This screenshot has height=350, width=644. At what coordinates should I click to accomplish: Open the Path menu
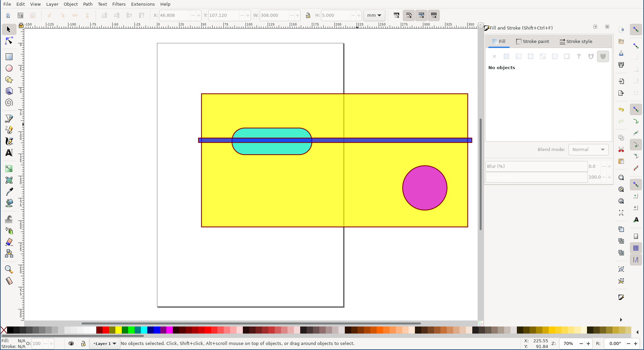tap(88, 4)
